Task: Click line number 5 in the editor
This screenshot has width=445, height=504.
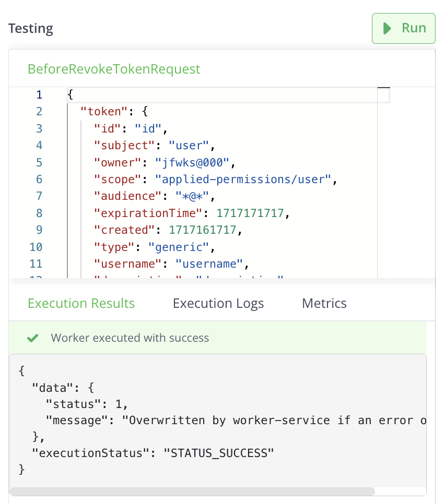Action: pyautogui.click(x=39, y=162)
